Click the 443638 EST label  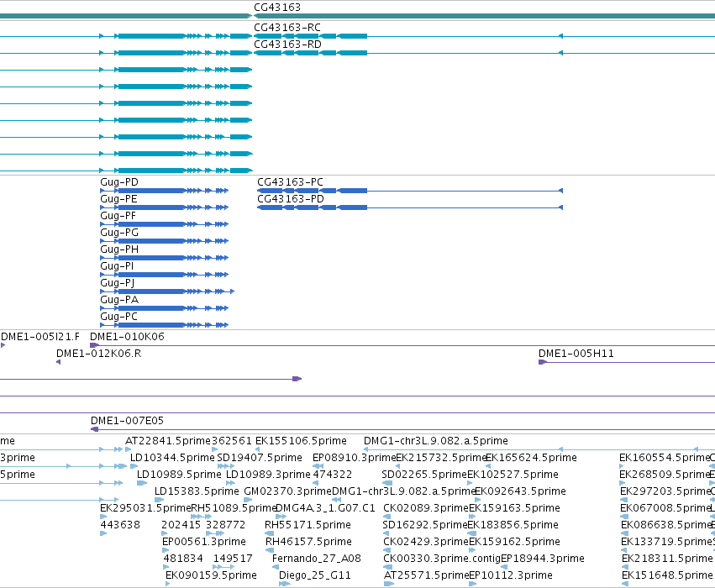[x=120, y=525]
